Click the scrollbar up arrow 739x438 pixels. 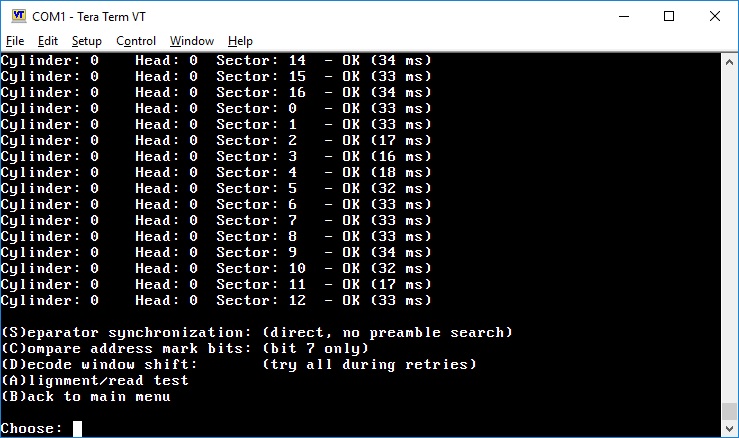[729, 62]
